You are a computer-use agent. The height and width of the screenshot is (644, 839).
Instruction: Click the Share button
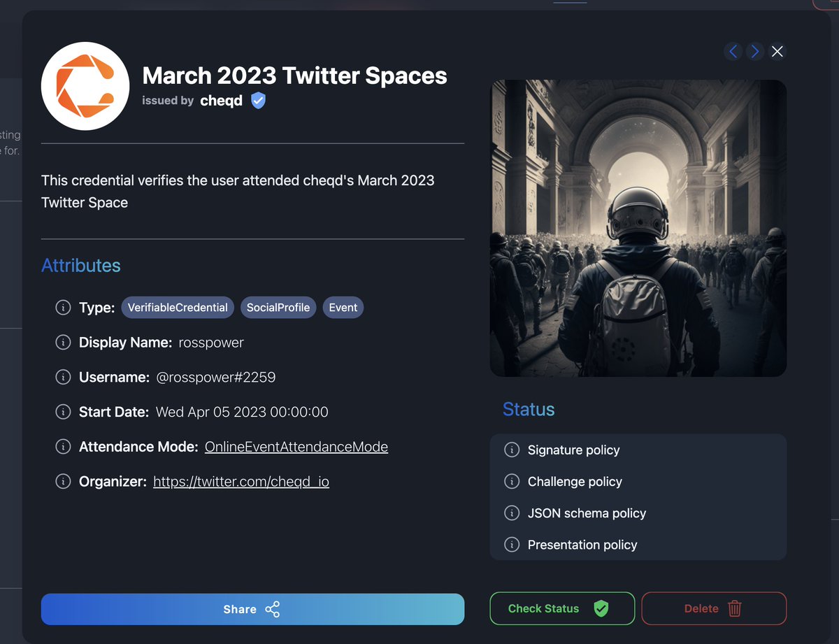252,609
